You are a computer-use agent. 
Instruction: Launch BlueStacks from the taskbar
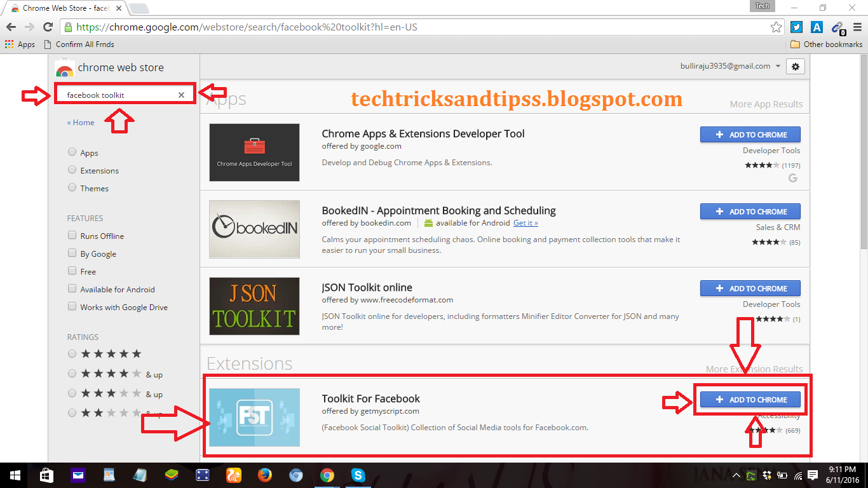pyautogui.click(x=171, y=475)
